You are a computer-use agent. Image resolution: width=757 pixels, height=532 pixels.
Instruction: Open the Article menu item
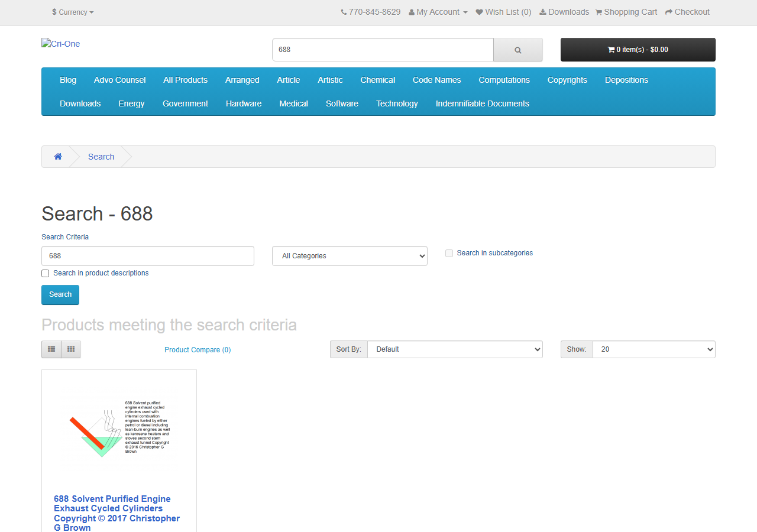(x=289, y=80)
